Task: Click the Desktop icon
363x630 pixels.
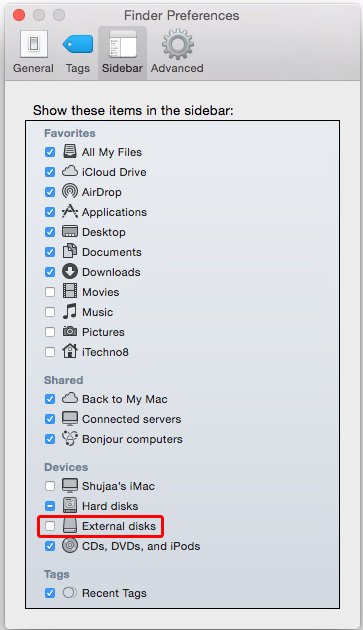Action: point(70,232)
